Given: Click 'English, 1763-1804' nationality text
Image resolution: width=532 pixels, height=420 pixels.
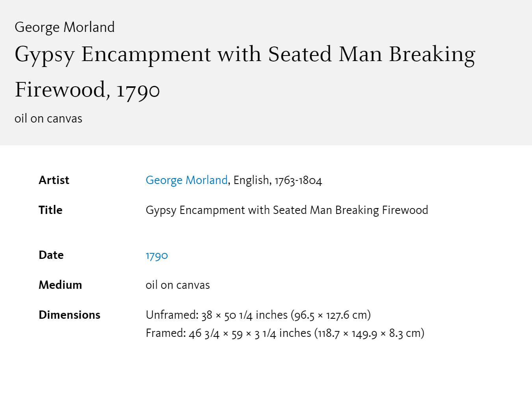Looking at the screenshot, I should (278, 180).
